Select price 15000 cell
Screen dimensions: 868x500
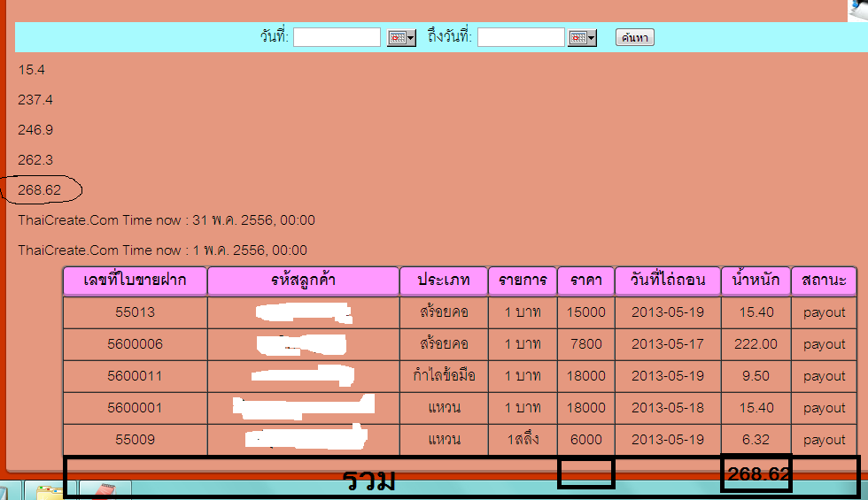[586, 312]
